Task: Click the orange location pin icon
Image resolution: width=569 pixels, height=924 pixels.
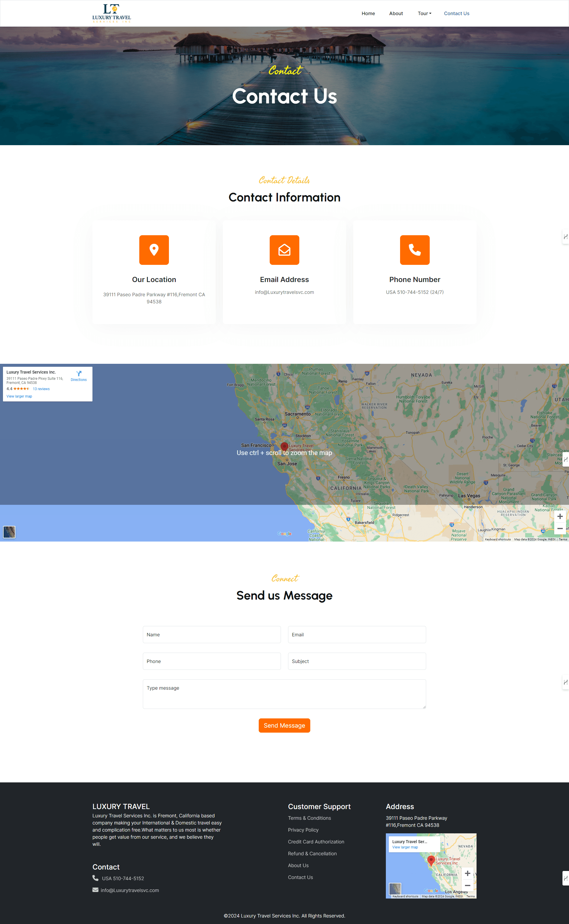Action: (x=154, y=250)
